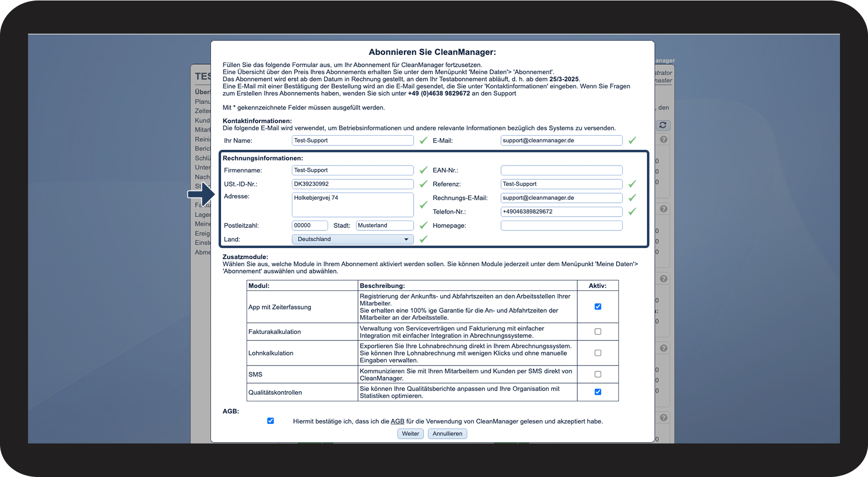
Task: Click the empty EAN-Nr. field
Action: point(561,170)
